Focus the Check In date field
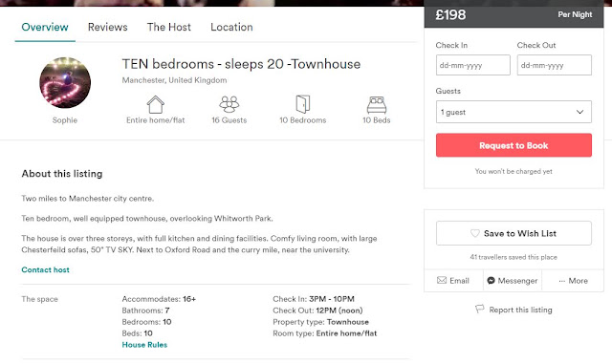 473,65
